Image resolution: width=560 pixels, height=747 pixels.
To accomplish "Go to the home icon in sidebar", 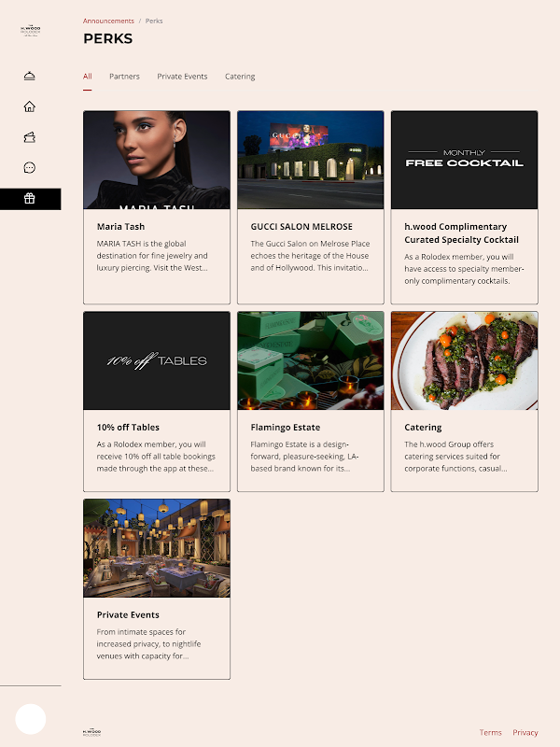I will coord(30,106).
